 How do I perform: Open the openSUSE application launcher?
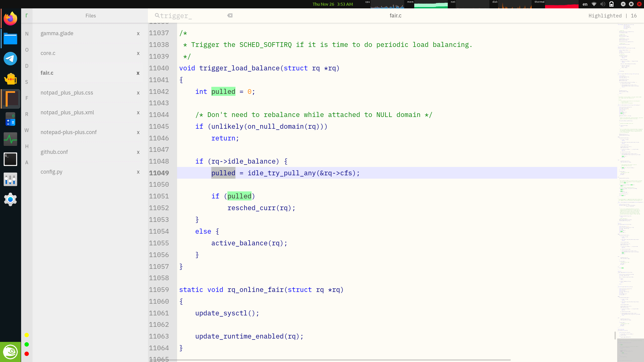(10, 352)
